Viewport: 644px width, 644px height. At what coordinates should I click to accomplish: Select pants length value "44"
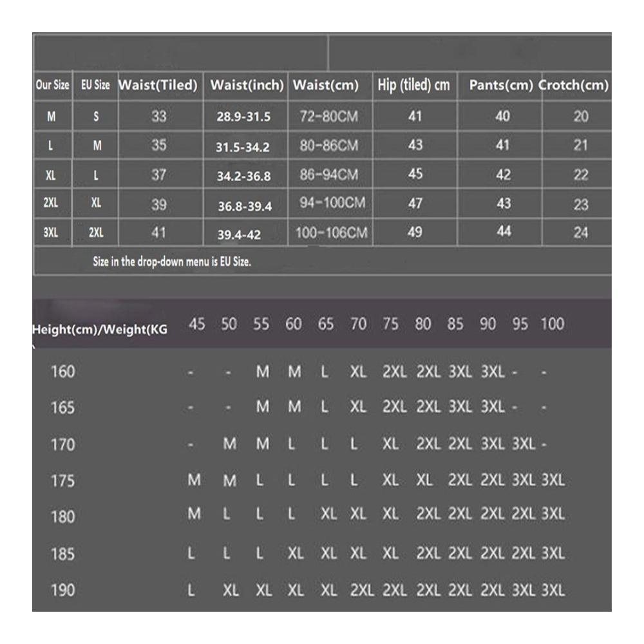coord(504,231)
